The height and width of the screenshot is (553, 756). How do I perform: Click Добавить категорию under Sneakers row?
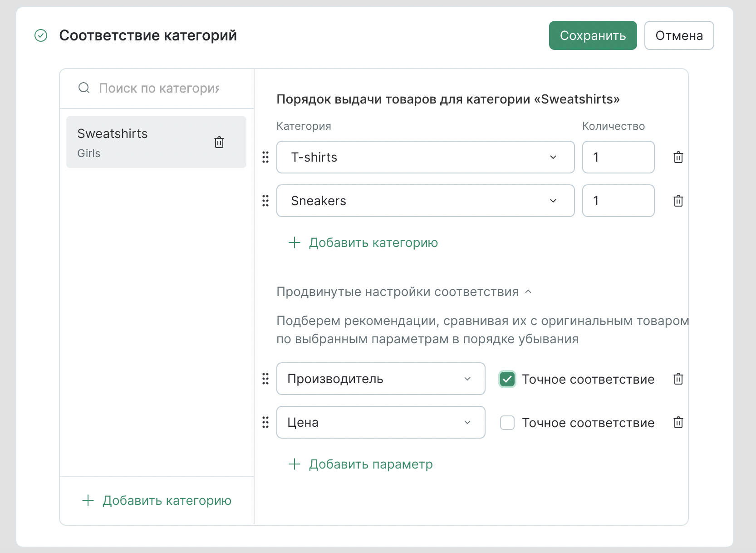pos(363,242)
